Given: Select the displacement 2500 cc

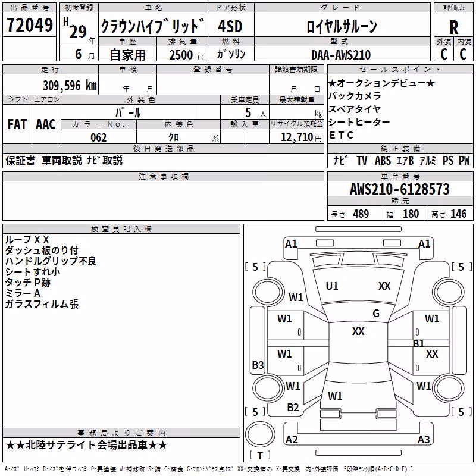Looking at the screenshot, I should point(187,55).
